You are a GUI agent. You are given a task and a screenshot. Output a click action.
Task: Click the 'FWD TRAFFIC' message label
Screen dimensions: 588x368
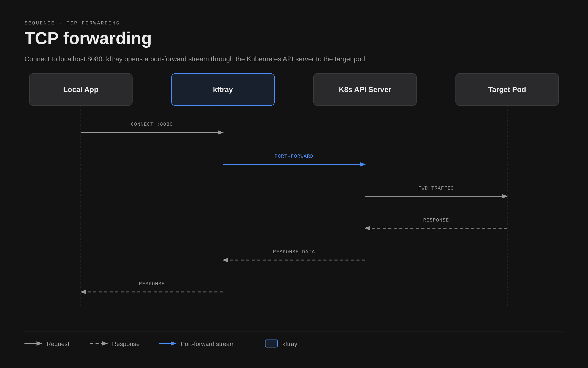436,188
